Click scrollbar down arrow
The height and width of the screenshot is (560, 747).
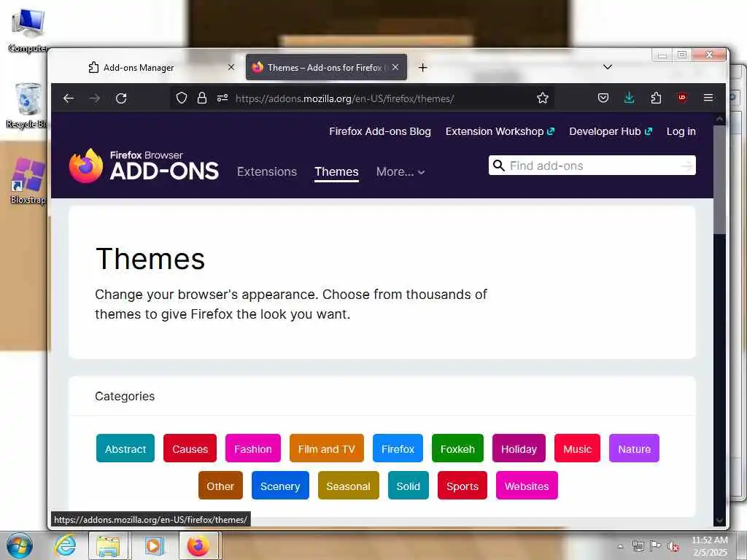coord(719,521)
